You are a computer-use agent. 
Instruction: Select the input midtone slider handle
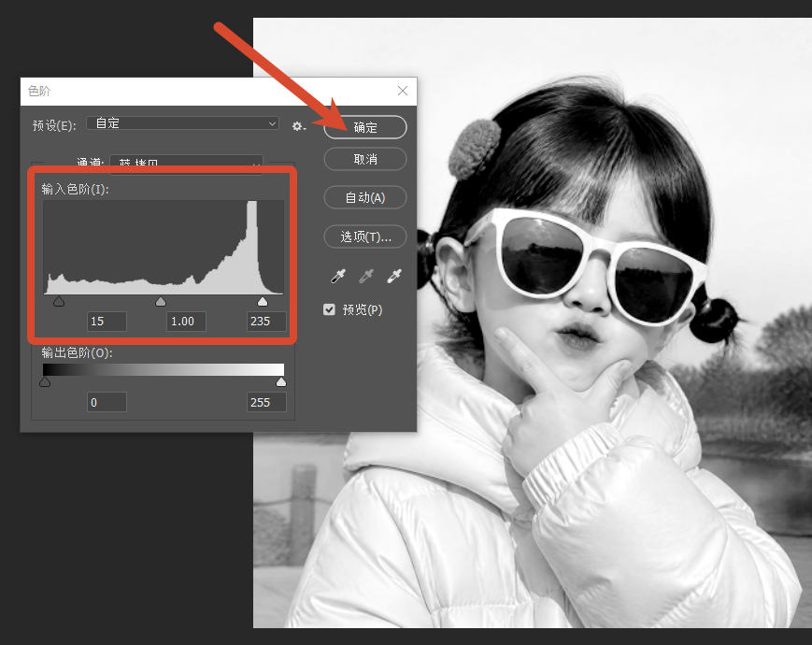(x=161, y=302)
